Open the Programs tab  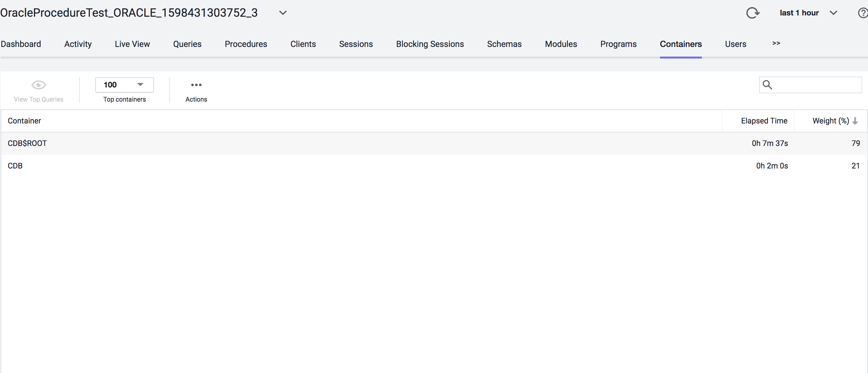618,44
